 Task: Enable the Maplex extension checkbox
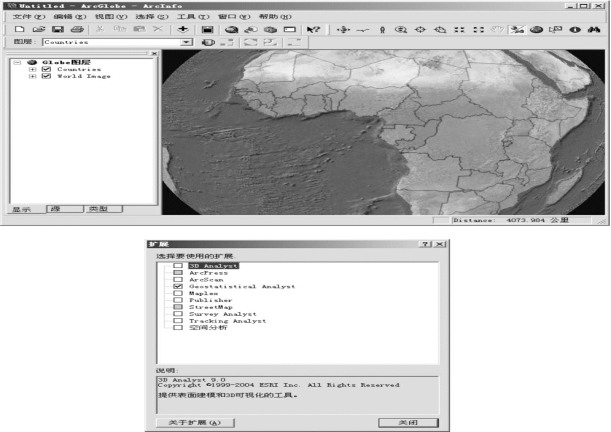178,293
